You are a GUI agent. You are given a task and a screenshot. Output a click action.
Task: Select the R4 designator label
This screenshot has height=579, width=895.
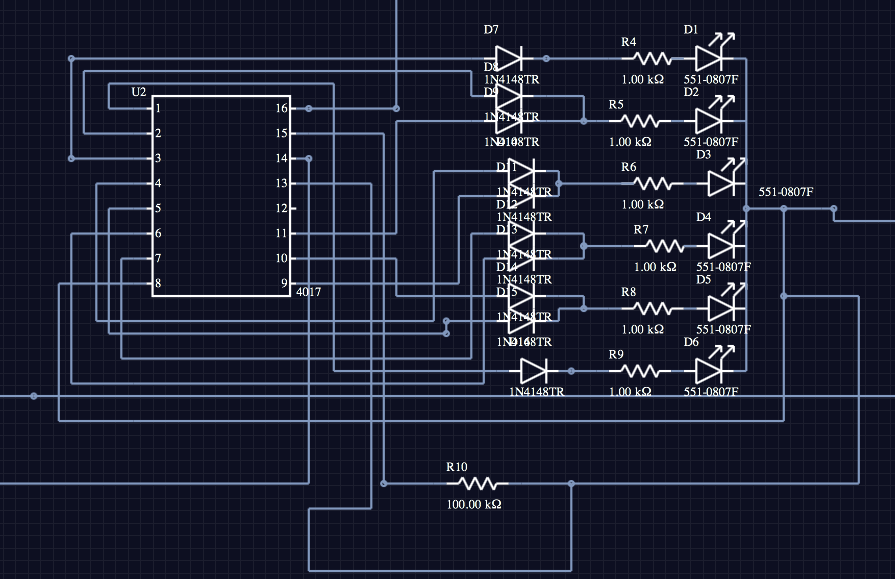tap(628, 42)
